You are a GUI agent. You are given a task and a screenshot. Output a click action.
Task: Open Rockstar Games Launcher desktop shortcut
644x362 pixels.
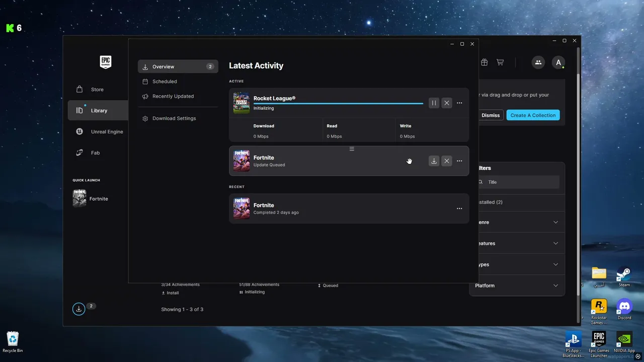pyautogui.click(x=599, y=312)
